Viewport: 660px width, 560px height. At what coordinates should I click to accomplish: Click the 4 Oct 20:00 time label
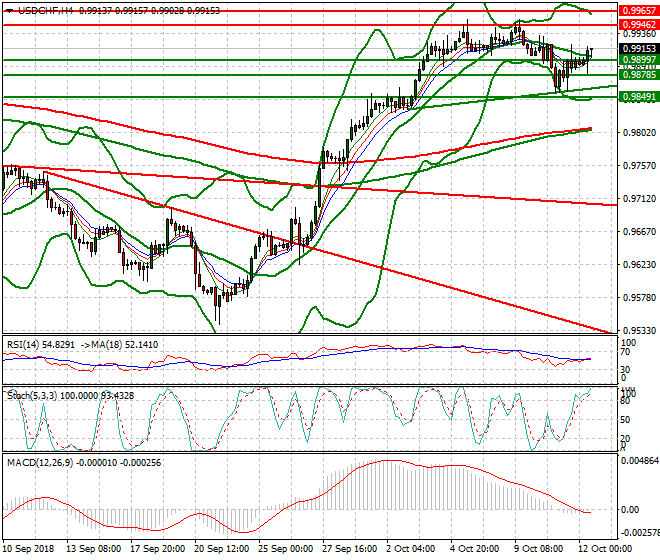pos(475,549)
